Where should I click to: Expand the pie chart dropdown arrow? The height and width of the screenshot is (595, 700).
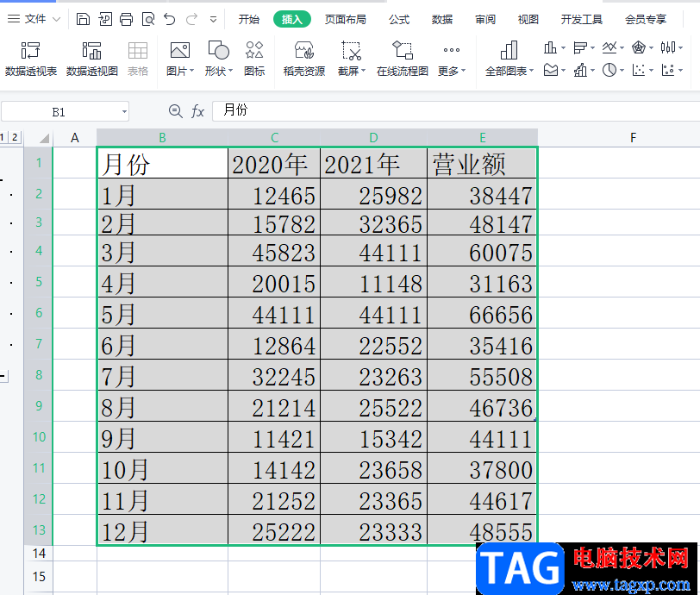[622, 70]
